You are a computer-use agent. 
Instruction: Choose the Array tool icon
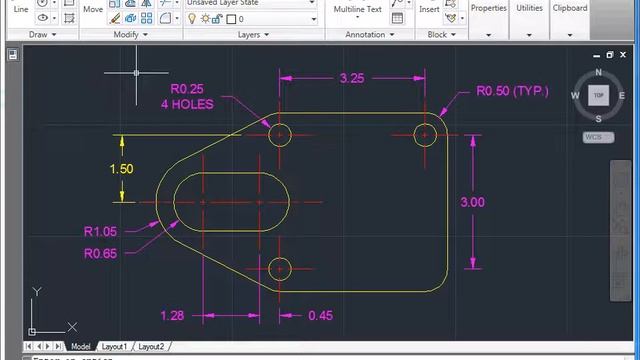(x=147, y=18)
